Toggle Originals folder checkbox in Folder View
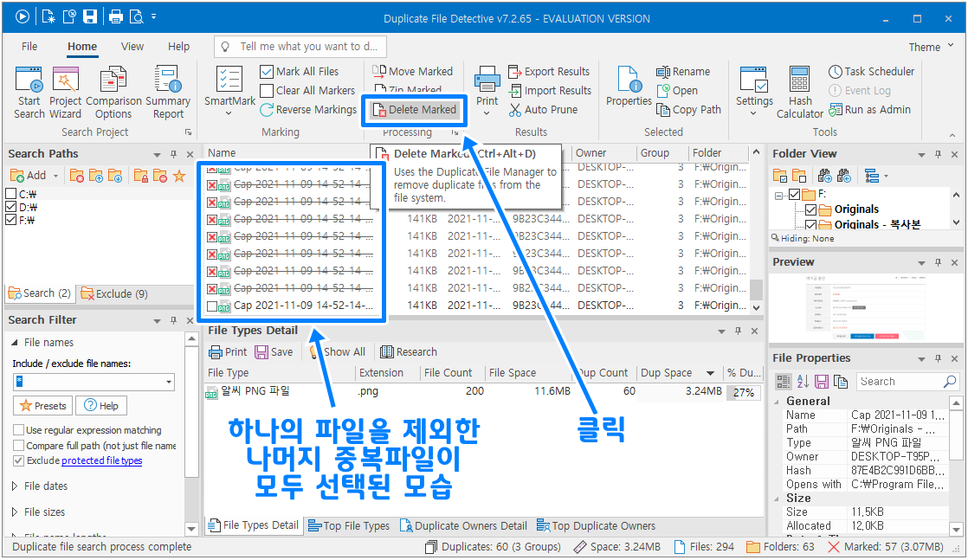 pos(810,209)
